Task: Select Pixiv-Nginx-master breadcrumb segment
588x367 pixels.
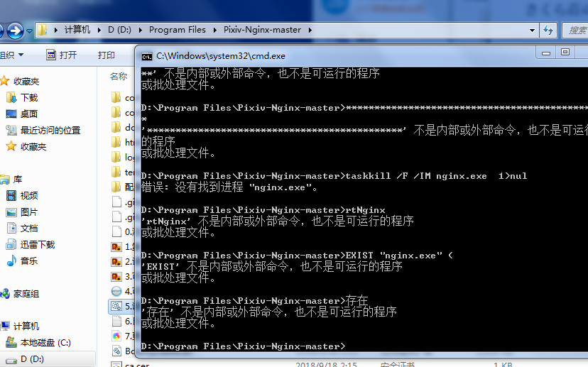Action: coord(262,30)
